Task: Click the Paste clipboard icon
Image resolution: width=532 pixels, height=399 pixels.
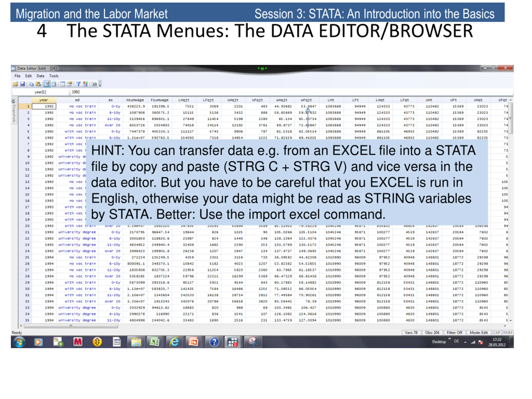Action: [x=38, y=84]
